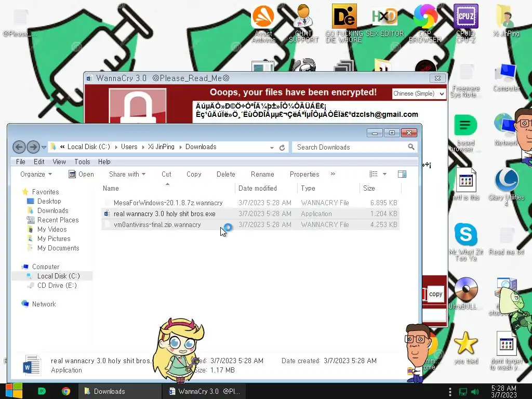Launch Chrome from the taskbar
The image size is (532, 399).
(66, 391)
